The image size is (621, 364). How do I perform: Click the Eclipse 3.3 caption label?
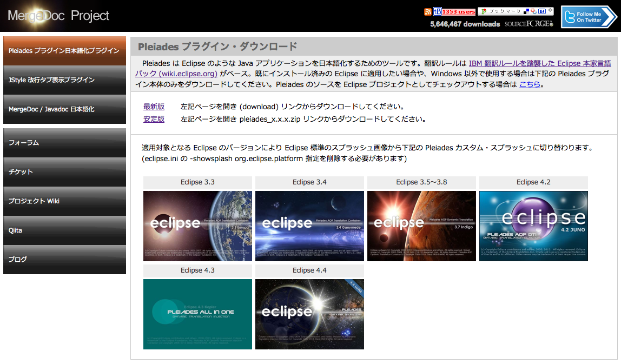click(x=197, y=182)
